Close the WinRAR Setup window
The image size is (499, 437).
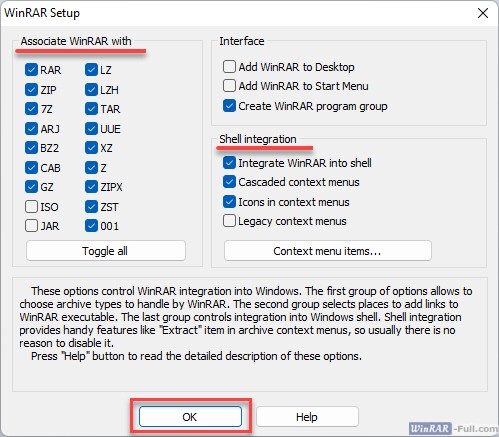(483, 13)
